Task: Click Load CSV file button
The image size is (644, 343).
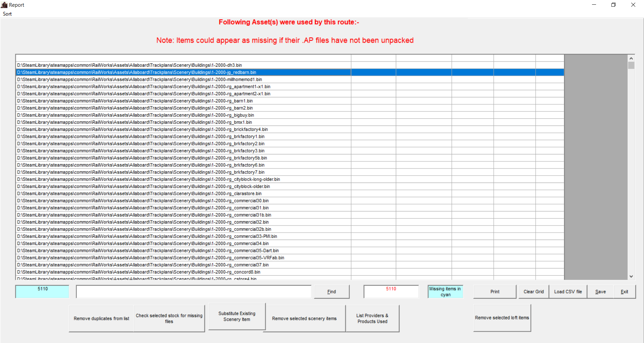Action: pos(568,292)
